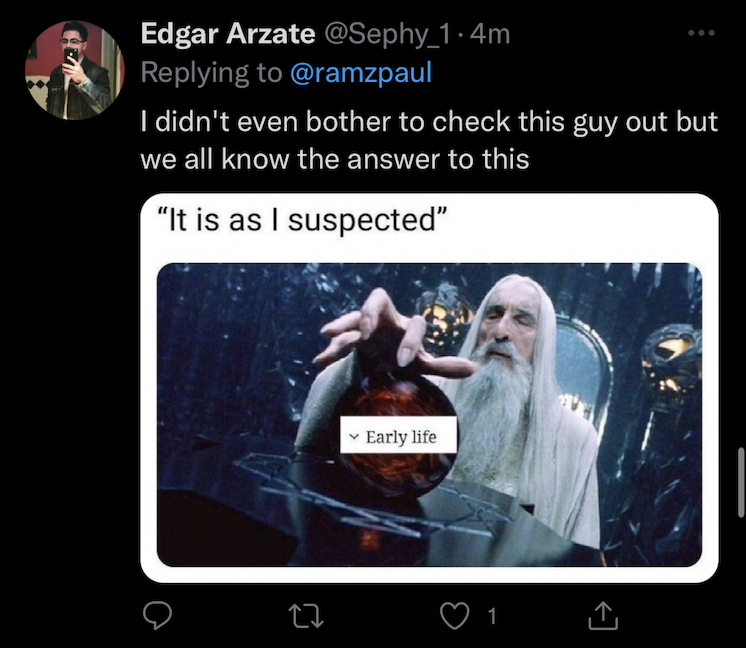
Task: Click the Early life section label
Action: (x=401, y=437)
